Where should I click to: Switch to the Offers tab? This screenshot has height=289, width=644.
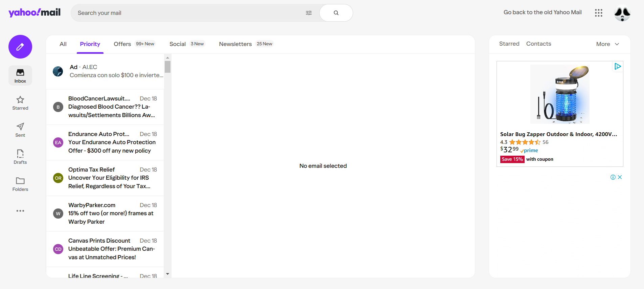coord(122,44)
